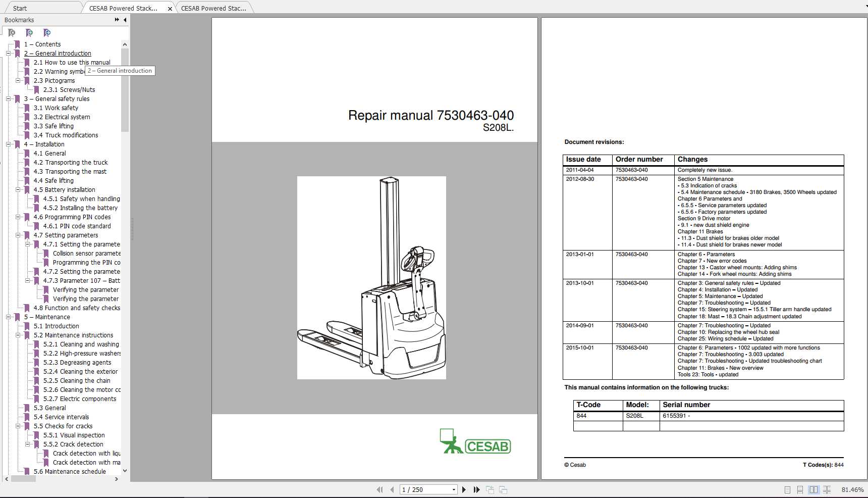Switch to continuous scrolling page view
The image size is (868, 498).
tap(800, 489)
